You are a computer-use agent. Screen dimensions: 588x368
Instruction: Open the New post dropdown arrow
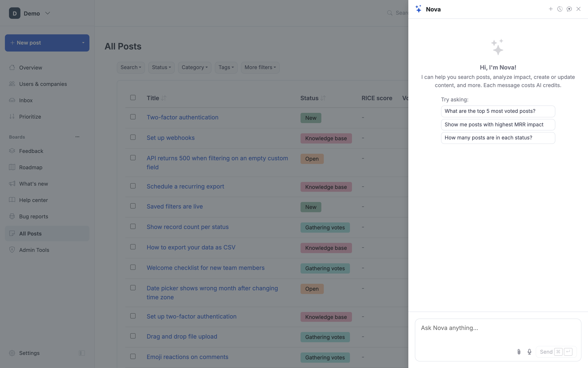(x=83, y=43)
